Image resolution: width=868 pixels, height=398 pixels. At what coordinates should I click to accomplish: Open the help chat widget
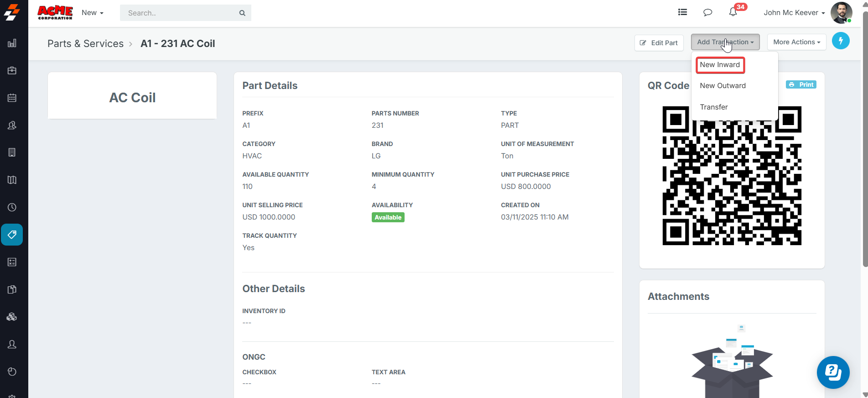point(833,372)
